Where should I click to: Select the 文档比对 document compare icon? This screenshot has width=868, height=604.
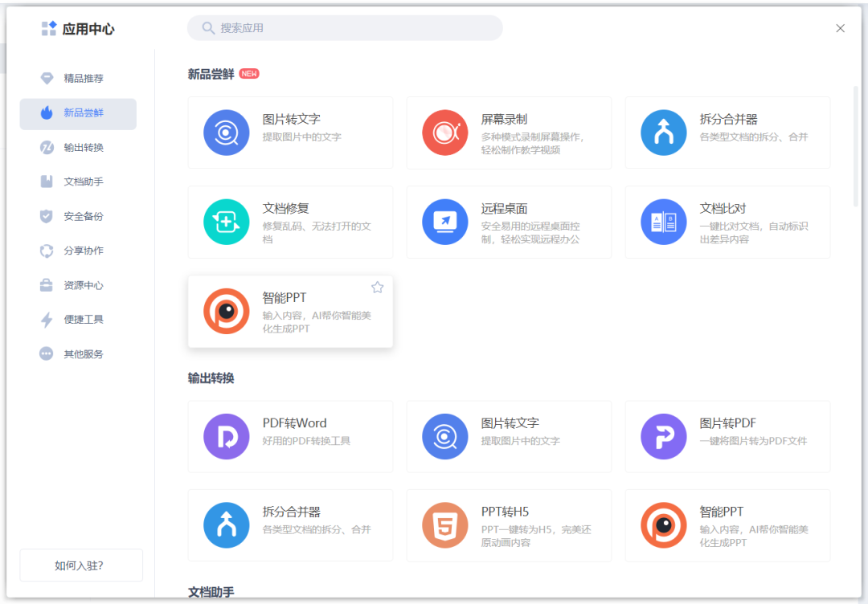pos(664,222)
